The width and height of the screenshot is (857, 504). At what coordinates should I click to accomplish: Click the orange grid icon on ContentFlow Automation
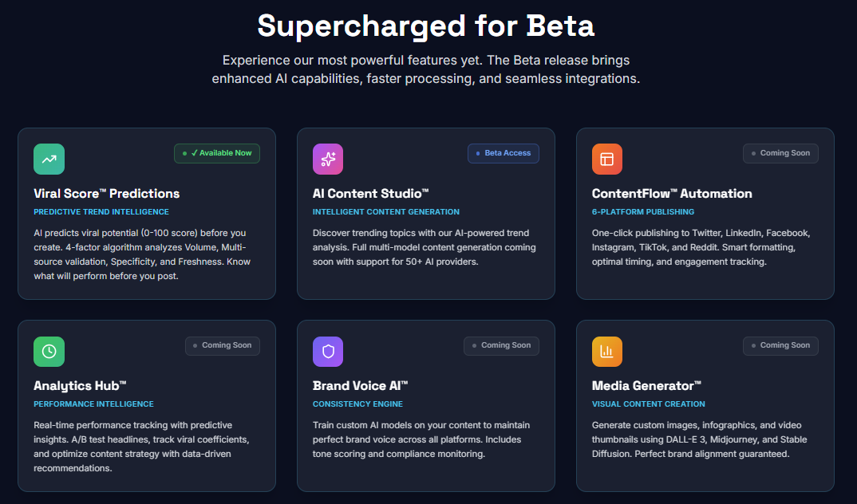click(x=607, y=159)
